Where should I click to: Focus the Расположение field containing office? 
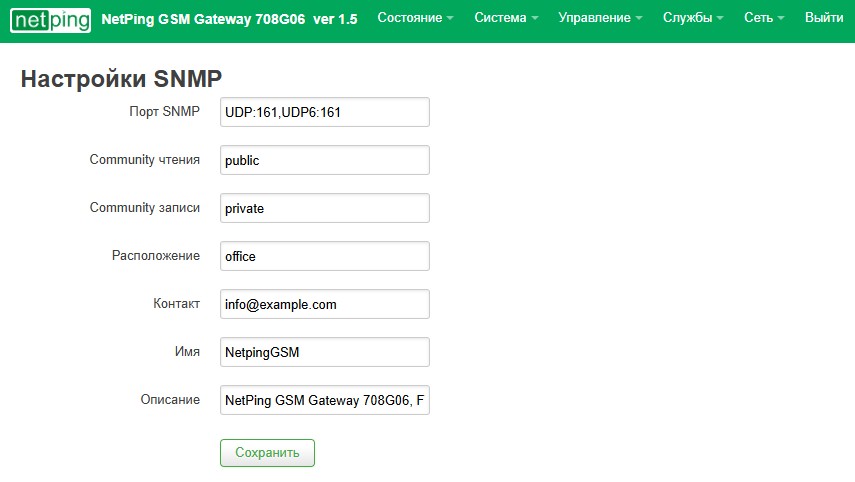click(x=324, y=256)
